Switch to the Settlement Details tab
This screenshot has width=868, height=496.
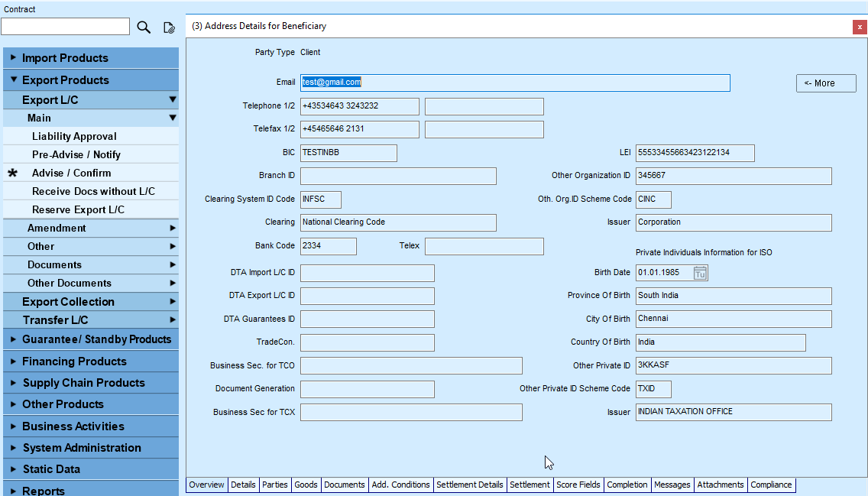tap(469, 485)
